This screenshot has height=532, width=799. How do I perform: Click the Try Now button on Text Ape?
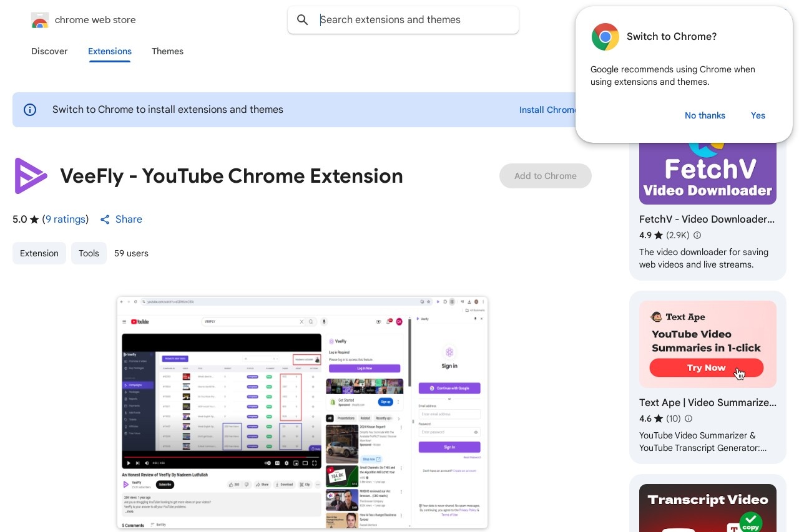click(x=707, y=368)
